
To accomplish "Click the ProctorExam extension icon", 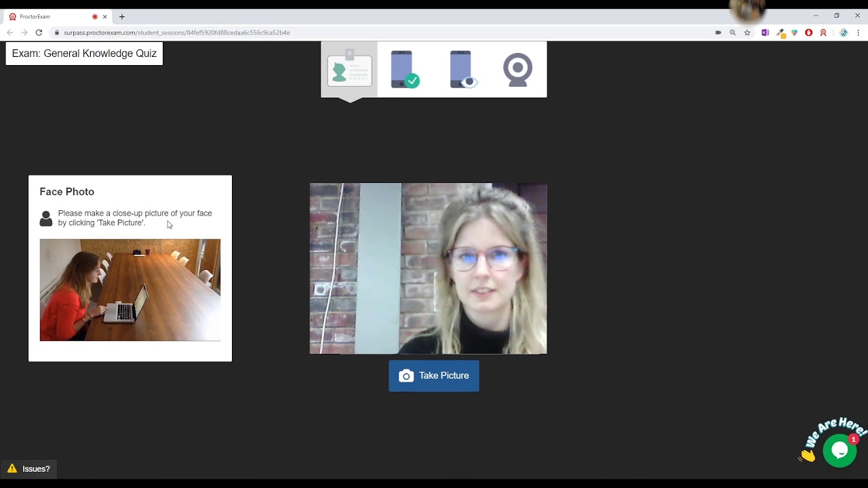I will click(x=823, y=33).
